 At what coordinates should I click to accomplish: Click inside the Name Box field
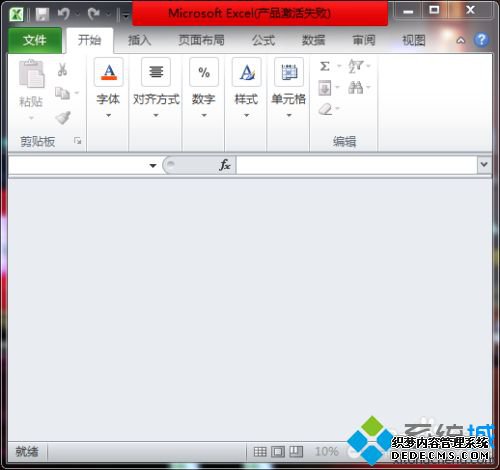pyautogui.click(x=77, y=165)
